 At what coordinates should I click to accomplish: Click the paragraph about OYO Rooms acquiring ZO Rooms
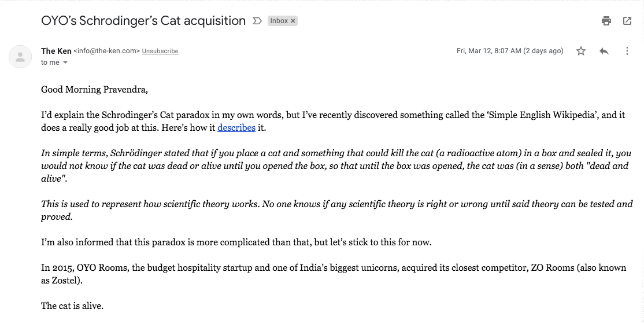tap(334, 274)
